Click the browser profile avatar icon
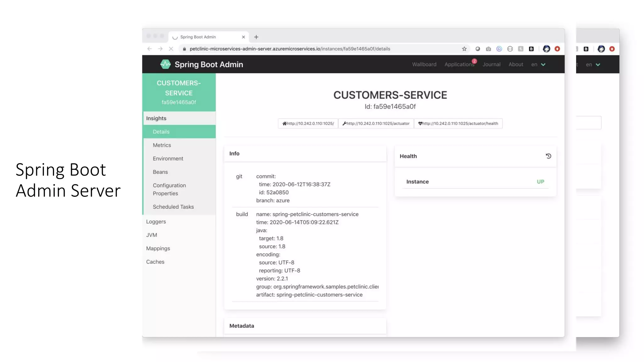 coord(547,49)
